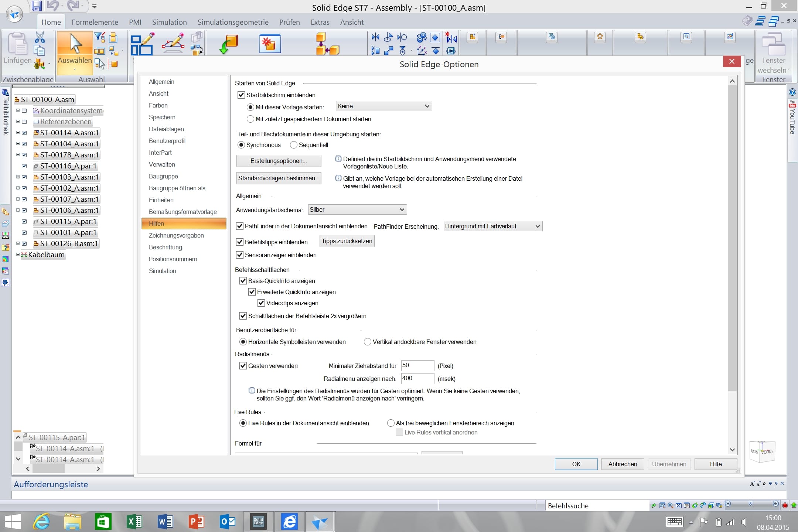Image resolution: width=798 pixels, height=532 pixels.
Task: Click the Minimaler Ziehabstand field
Action: (x=417, y=366)
